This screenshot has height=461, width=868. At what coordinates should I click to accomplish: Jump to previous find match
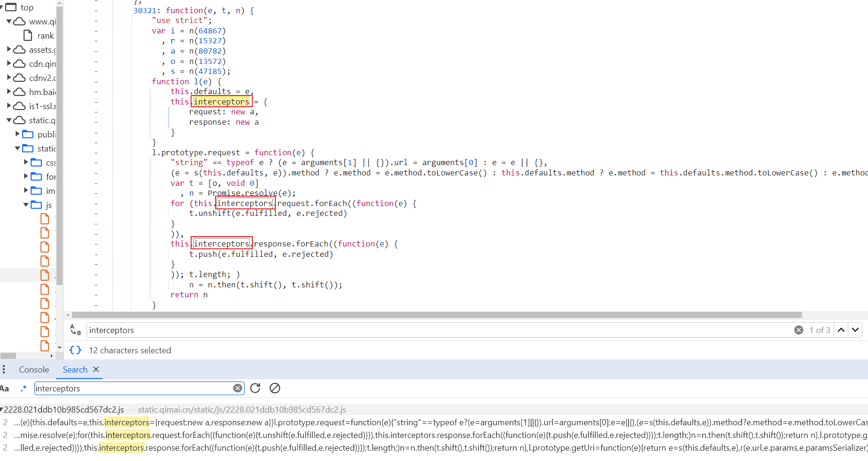coord(841,330)
